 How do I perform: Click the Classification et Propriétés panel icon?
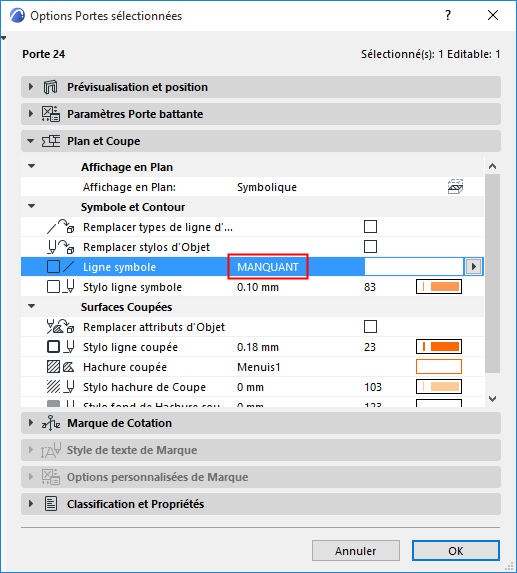[50, 504]
